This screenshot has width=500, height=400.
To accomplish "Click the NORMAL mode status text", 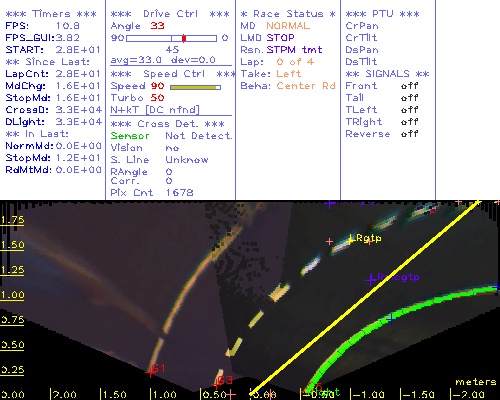I will (x=288, y=26).
